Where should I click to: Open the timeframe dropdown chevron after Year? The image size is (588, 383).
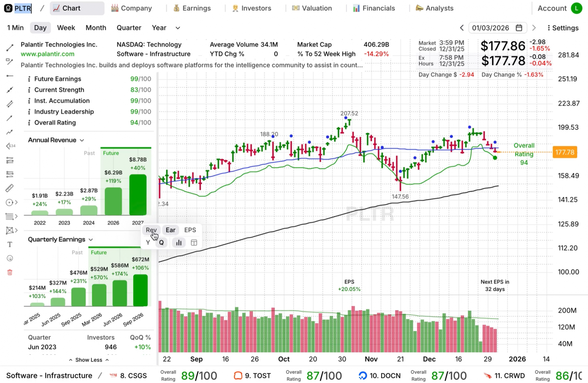178,28
